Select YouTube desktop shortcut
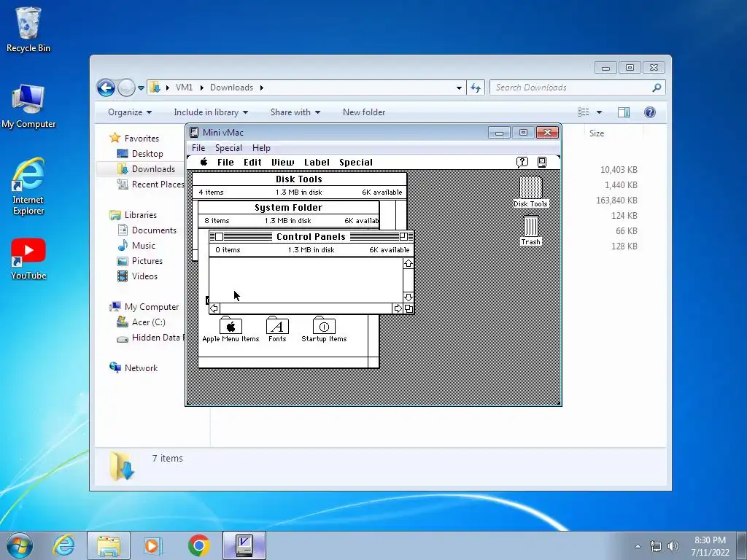This screenshot has width=747, height=560. click(x=28, y=259)
